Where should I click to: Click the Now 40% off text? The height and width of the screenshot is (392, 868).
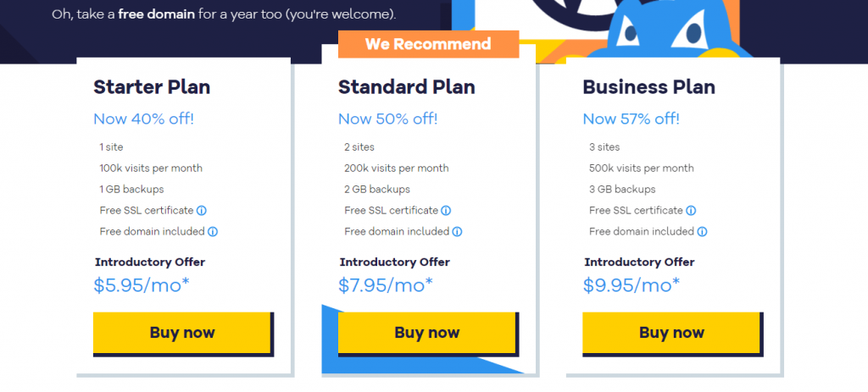coord(144,119)
